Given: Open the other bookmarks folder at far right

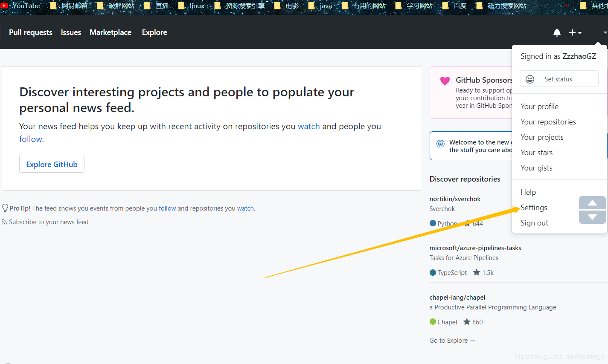Looking at the screenshot, I should (x=594, y=6).
